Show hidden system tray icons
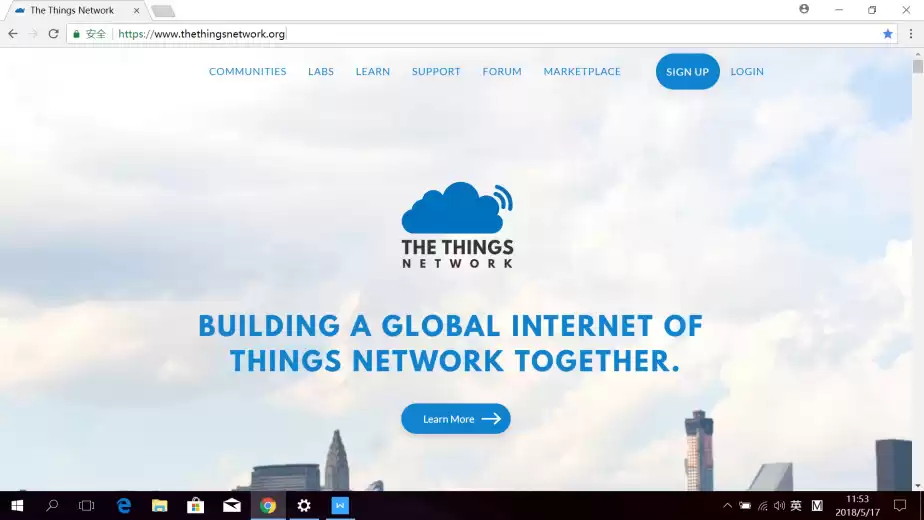Viewport: 924px width, 520px height. click(727, 506)
